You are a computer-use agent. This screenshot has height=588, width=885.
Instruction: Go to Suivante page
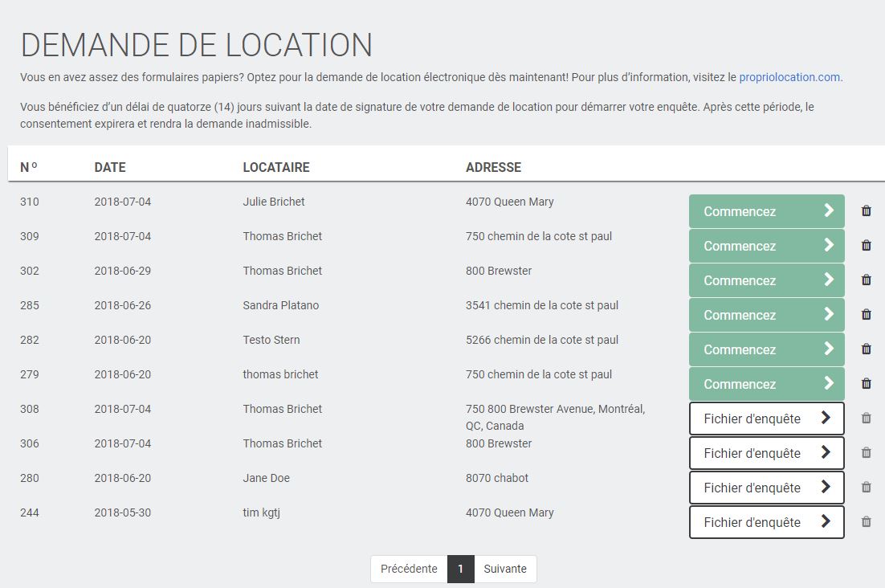click(x=505, y=569)
